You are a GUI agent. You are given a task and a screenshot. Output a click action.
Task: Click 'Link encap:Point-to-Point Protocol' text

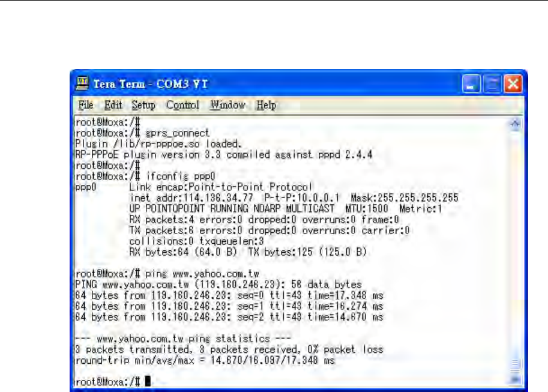point(220,187)
